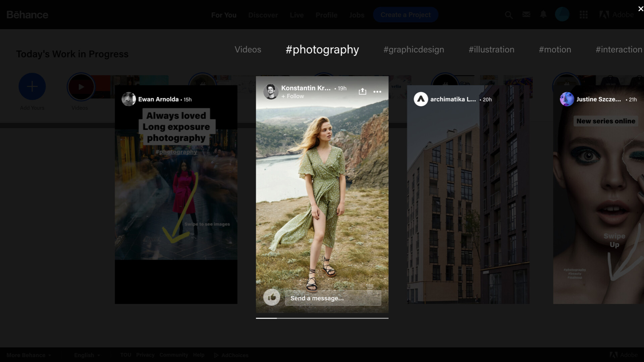Open archimatika's building story
Image resolution: width=644 pixels, height=362 pixels.
468,201
